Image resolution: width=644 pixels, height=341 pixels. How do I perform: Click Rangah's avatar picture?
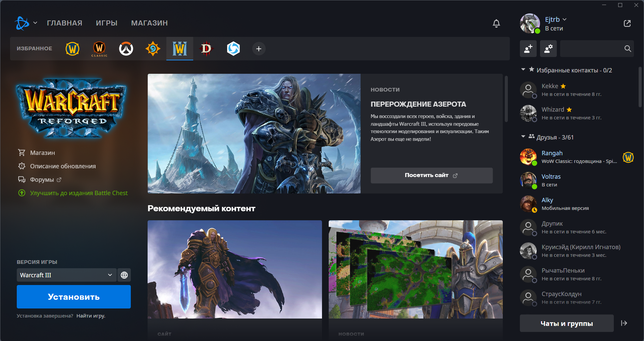point(528,157)
